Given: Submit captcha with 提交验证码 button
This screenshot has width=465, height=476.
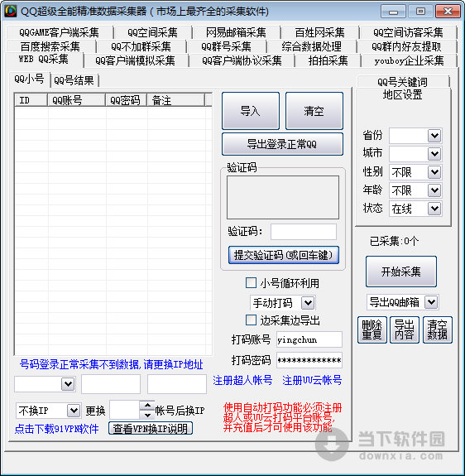Looking at the screenshot, I should click(x=283, y=255).
